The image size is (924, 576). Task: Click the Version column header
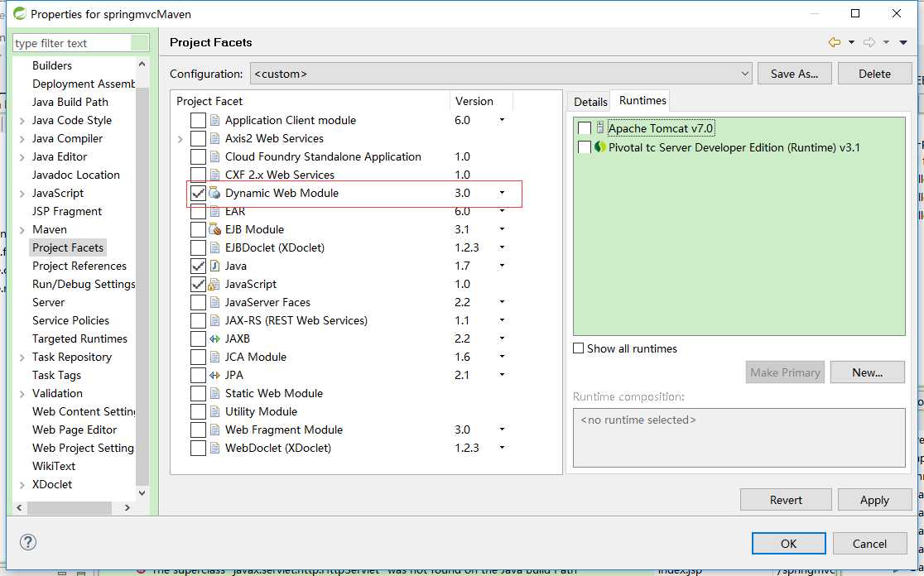click(x=481, y=101)
